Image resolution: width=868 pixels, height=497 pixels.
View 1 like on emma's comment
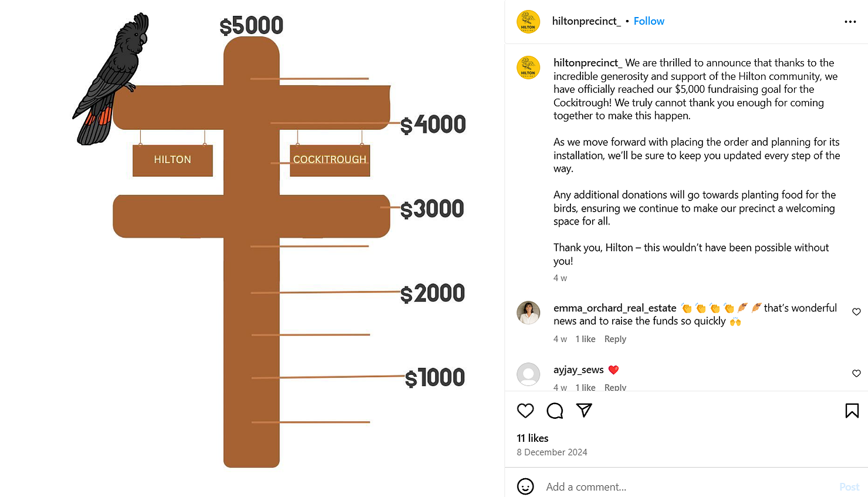[x=585, y=339]
